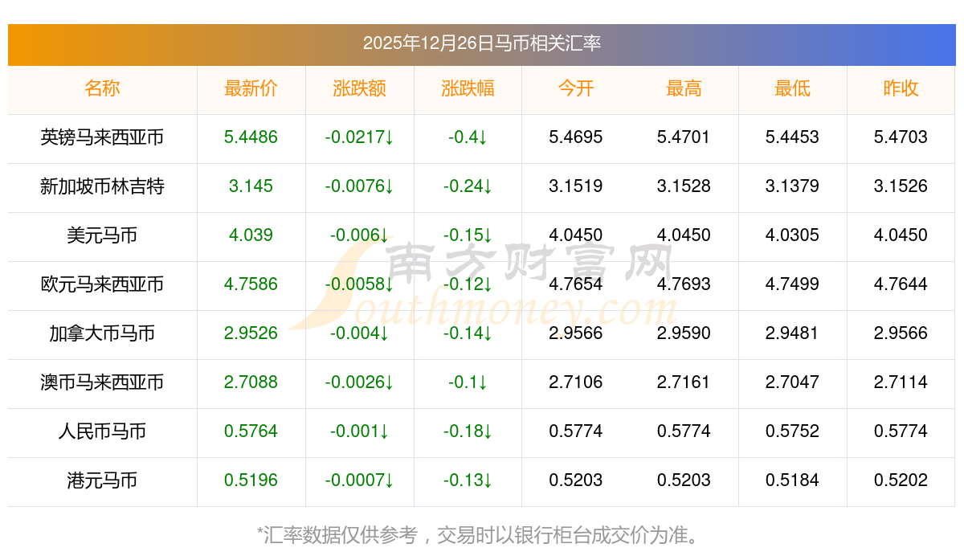The height and width of the screenshot is (560, 964).
Task: Click the 港元马币 row name
Action: tap(102, 480)
